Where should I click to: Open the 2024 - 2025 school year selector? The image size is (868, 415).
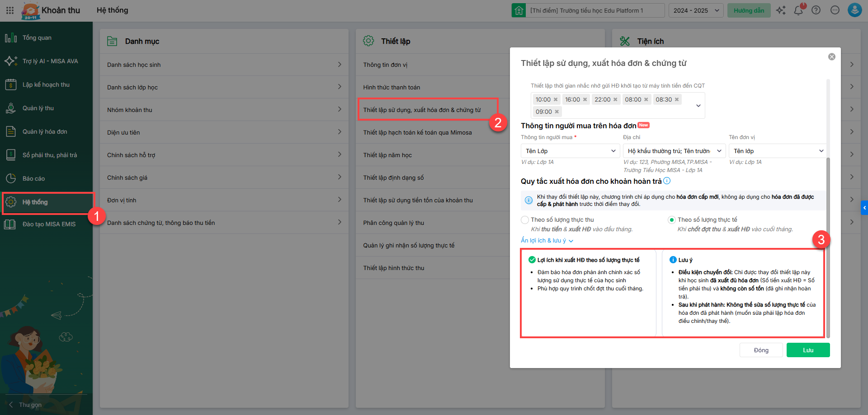pos(696,10)
